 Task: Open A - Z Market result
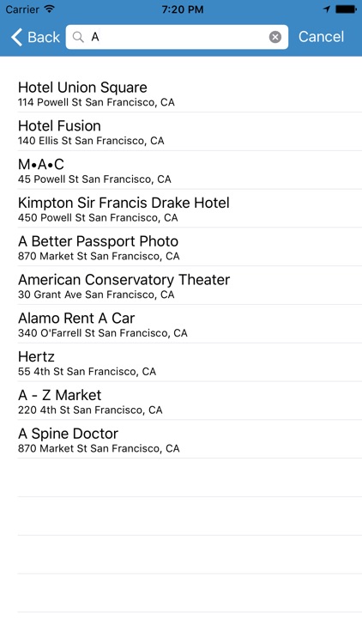190,401
